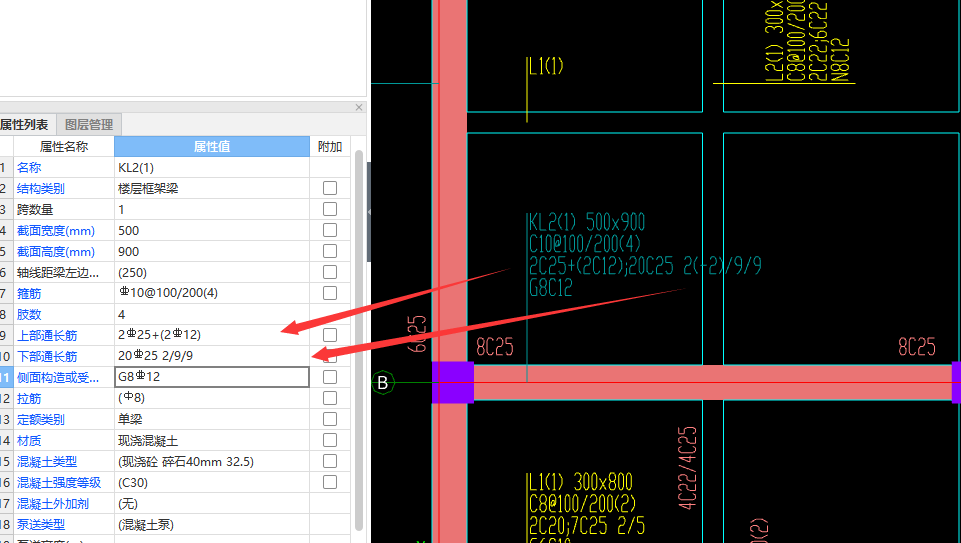This screenshot has height=543, width=961.
Task: Select the width value 500 cell
Action: point(212,230)
